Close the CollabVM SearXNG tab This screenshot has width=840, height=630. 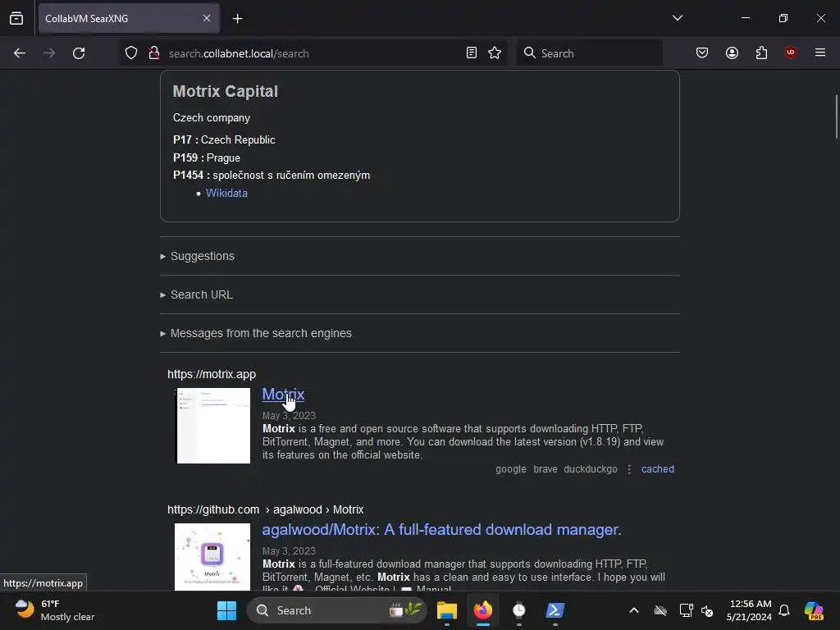tap(207, 18)
